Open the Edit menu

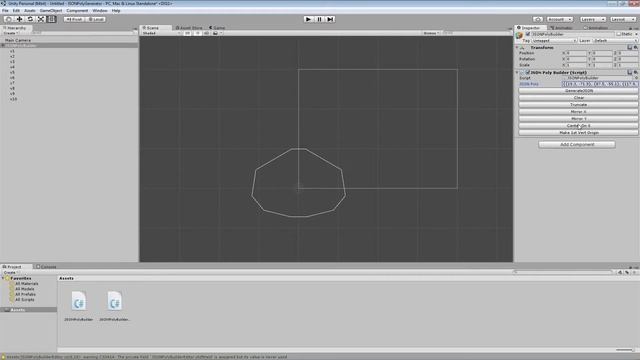[16, 11]
